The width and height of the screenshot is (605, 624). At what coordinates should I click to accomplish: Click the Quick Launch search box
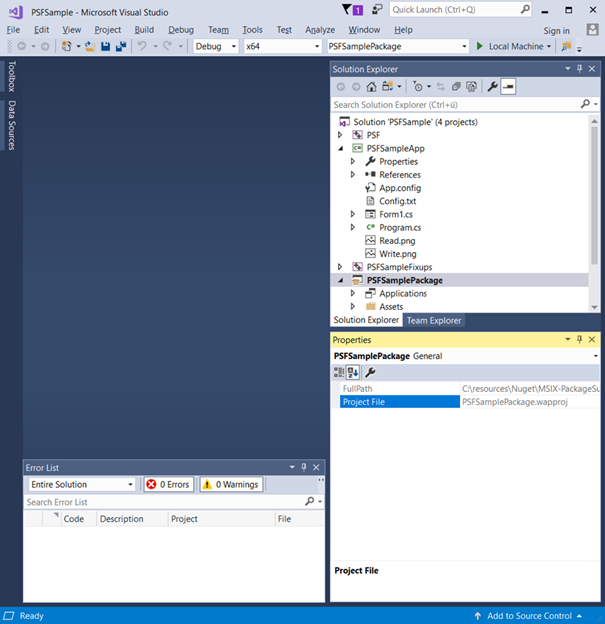pyautogui.click(x=461, y=10)
